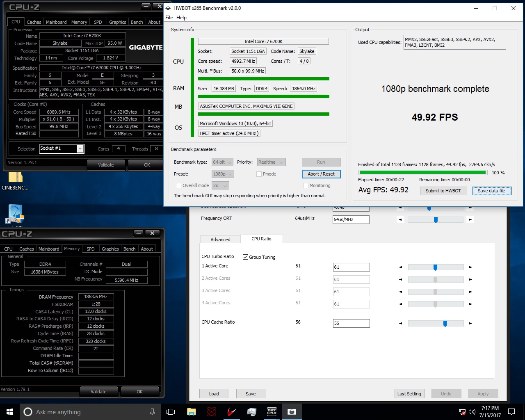Click right arrow for Frequency ORT slider
Viewport: 525px width, 420px height.
pyautogui.click(x=470, y=219)
